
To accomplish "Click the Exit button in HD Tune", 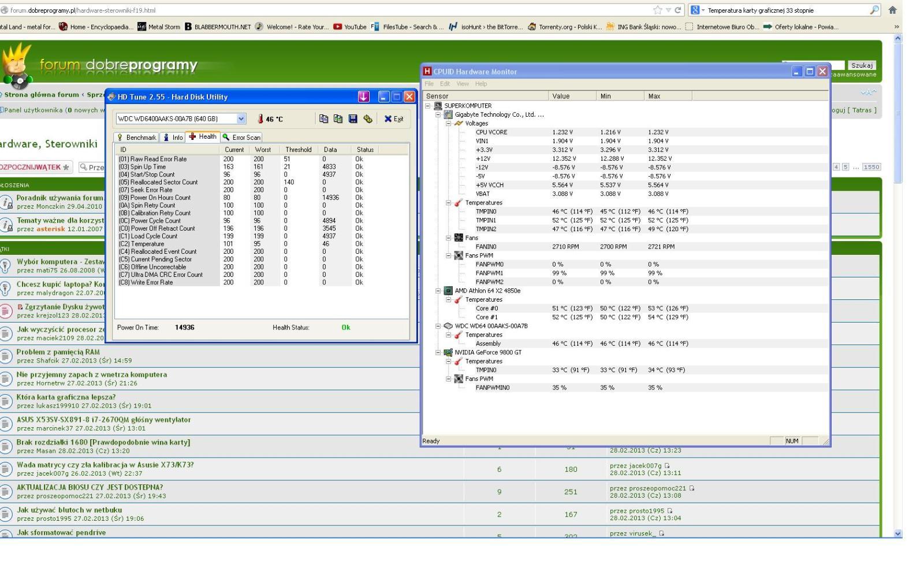I will [394, 119].
